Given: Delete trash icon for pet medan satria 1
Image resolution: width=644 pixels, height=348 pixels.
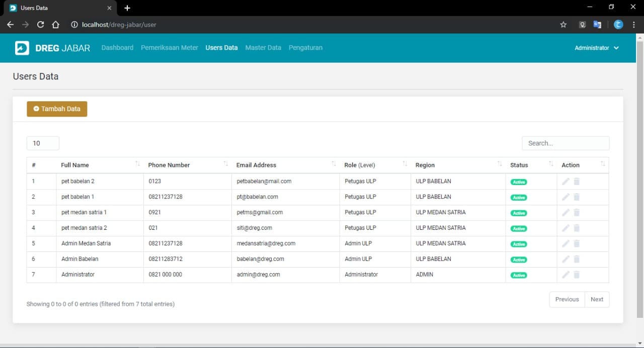Looking at the screenshot, I should 577,213.
